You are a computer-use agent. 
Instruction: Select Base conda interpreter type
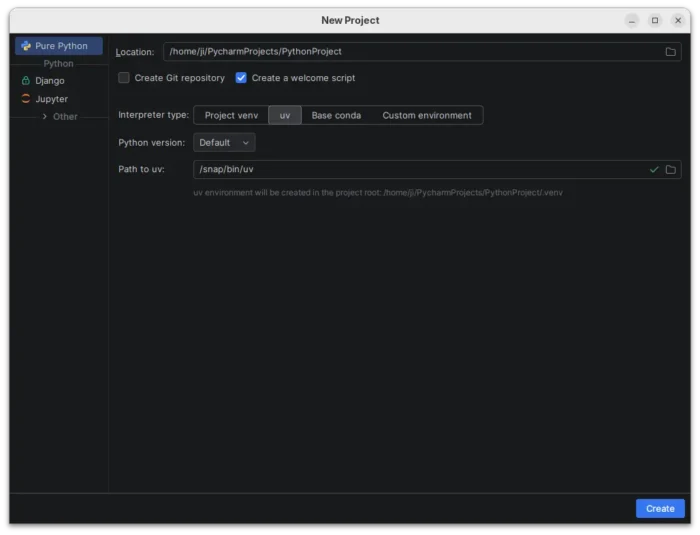336,116
